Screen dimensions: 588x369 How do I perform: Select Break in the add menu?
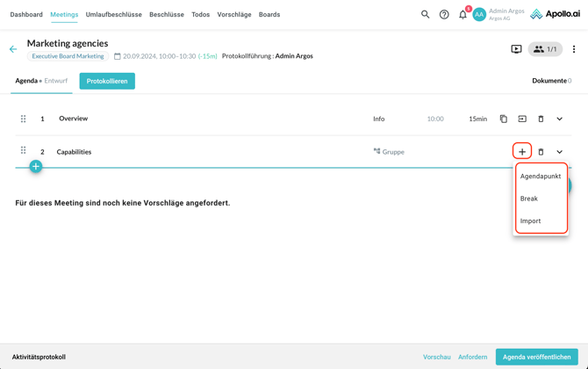(529, 199)
